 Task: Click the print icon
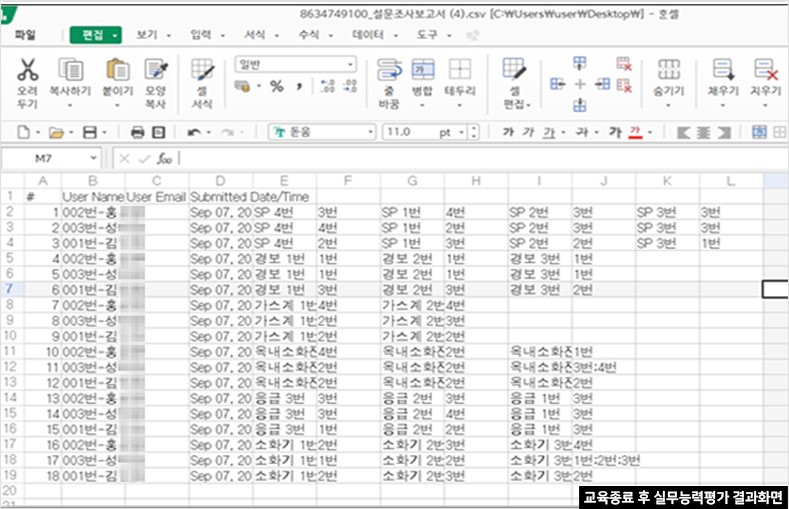(x=137, y=132)
